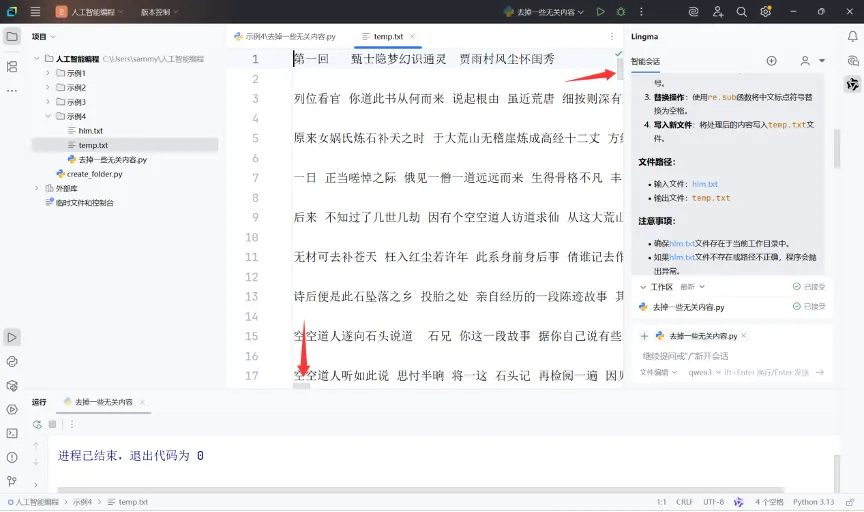Screen dimensions: 864x512
Task: Click UTF-8 encoding in status bar
Action: pos(714,502)
